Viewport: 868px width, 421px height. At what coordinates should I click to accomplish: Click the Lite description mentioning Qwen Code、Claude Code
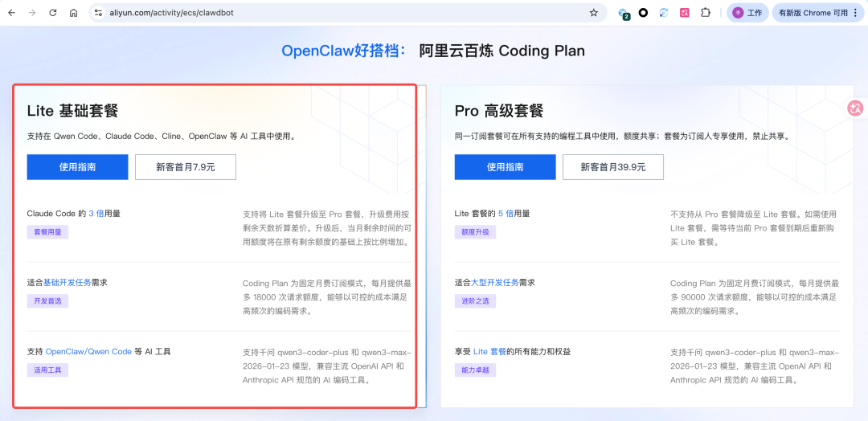tap(161, 136)
